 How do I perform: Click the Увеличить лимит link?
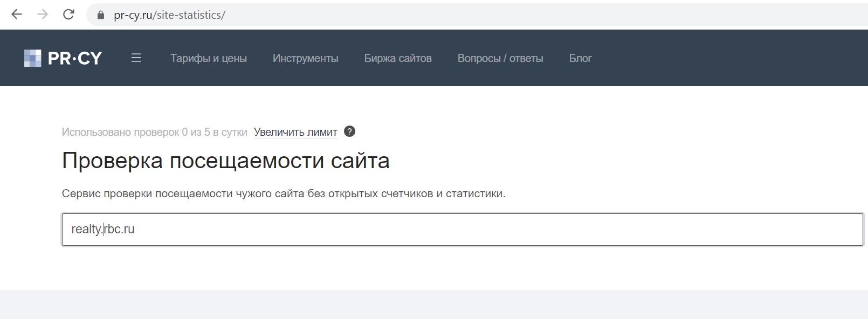(295, 132)
